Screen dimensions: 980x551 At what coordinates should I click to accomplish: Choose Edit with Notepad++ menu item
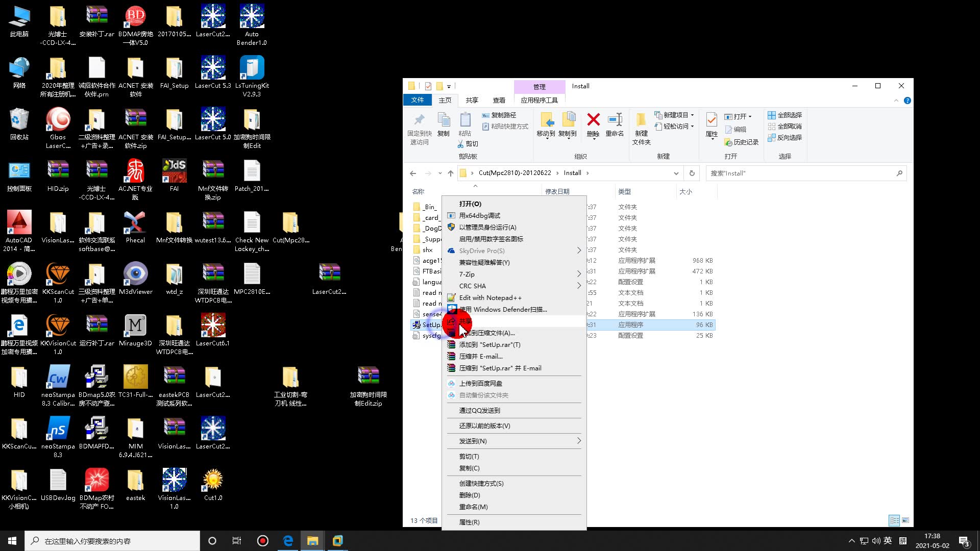[x=514, y=298]
